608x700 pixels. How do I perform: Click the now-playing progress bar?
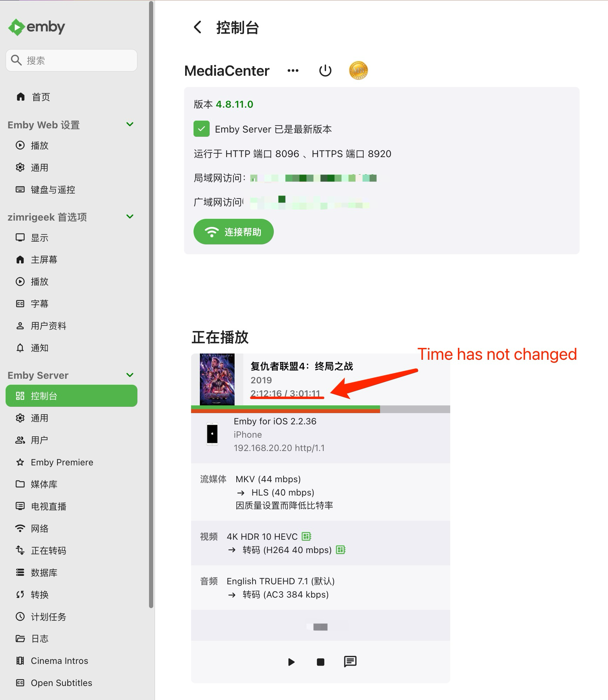point(320,409)
